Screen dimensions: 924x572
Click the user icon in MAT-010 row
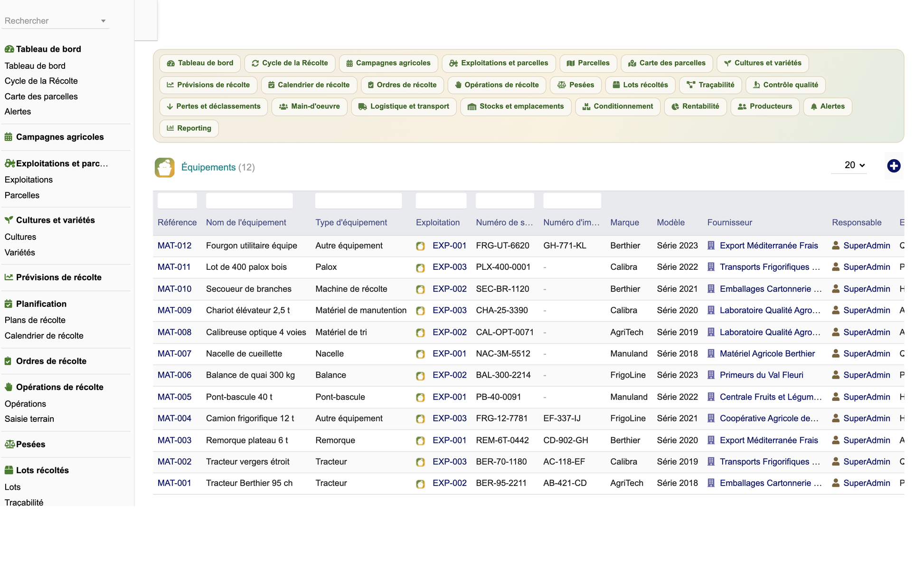[x=836, y=289]
